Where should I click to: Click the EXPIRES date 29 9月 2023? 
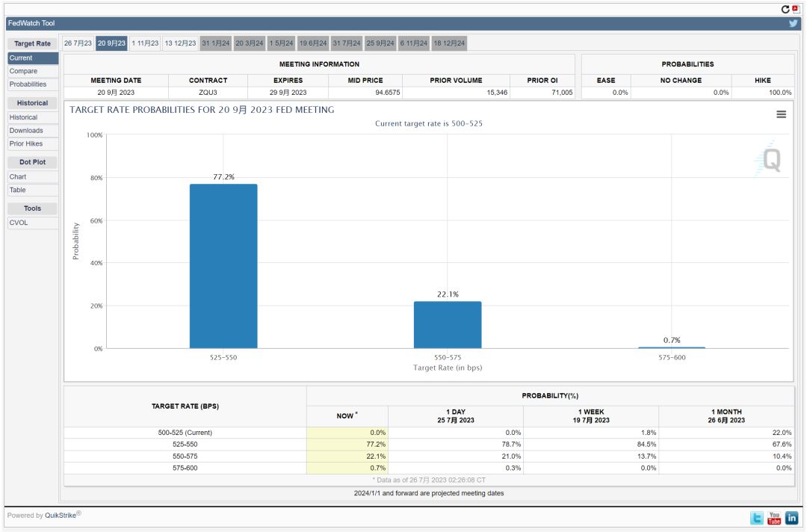click(x=288, y=93)
